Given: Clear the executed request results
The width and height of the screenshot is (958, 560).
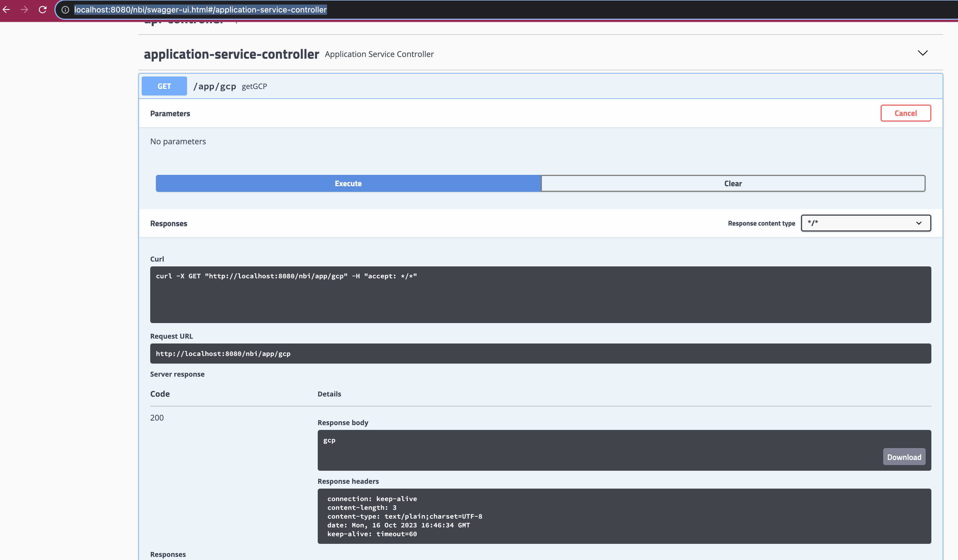Looking at the screenshot, I should pyautogui.click(x=733, y=183).
